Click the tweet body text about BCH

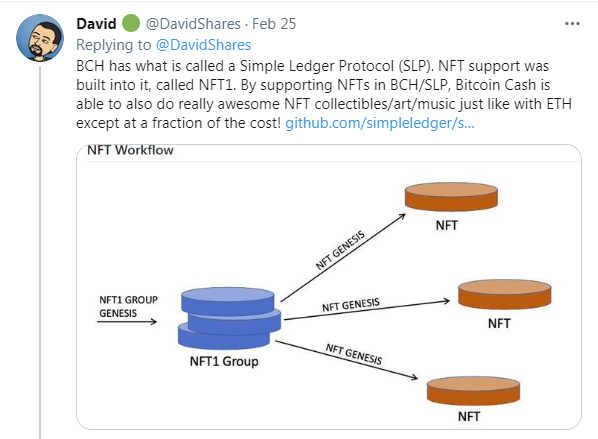(x=324, y=95)
